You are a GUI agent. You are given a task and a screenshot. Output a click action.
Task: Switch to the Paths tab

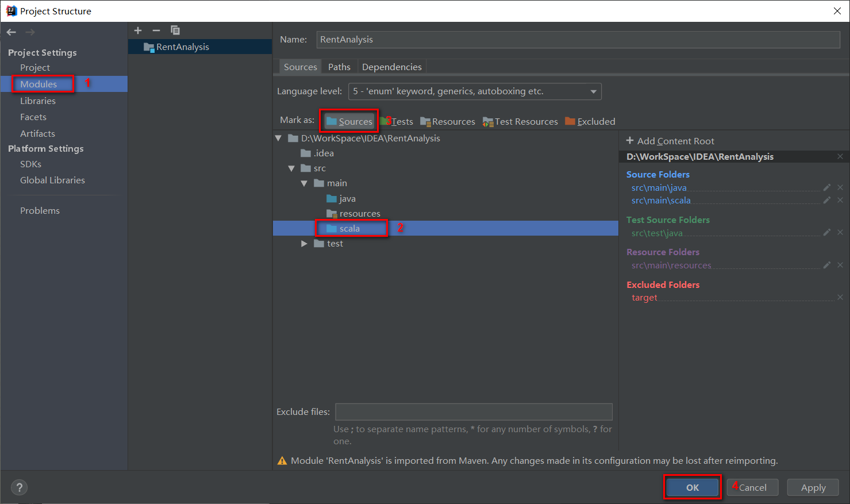(339, 67)
